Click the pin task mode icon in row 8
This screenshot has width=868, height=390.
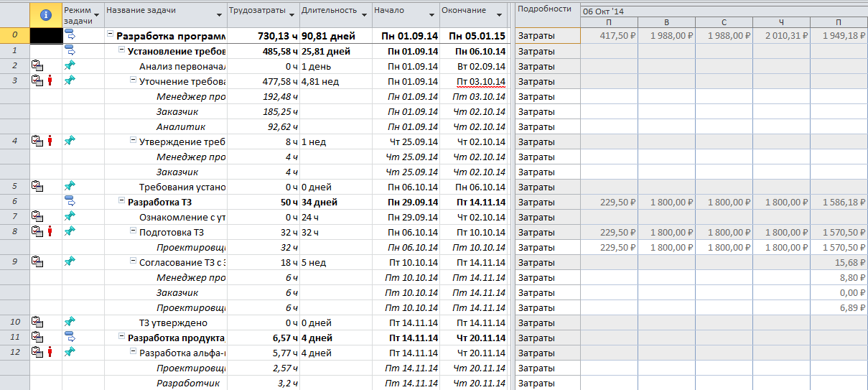pos(70,232)
